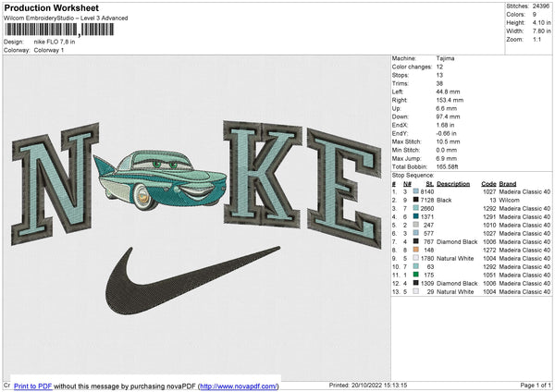
Task: Click the stop 2 Black color swatch
Action: pyautogui.click(x=415, y=200)
